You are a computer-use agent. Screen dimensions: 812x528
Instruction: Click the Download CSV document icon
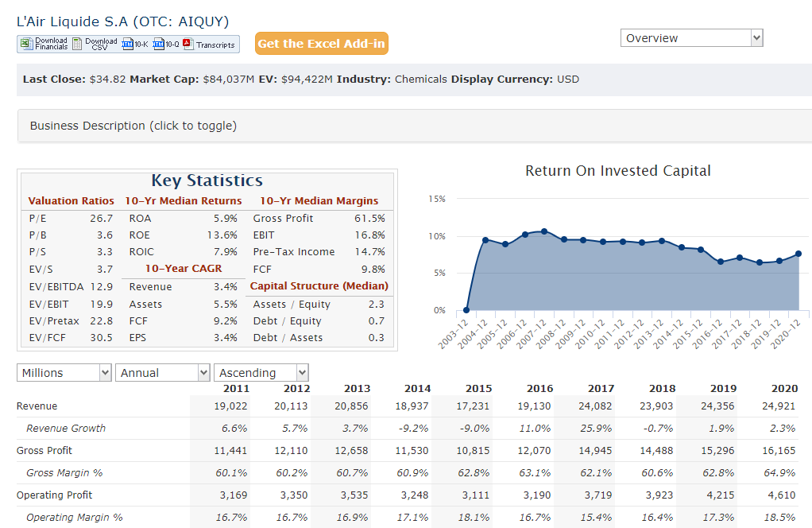pyautogui.click(x=77, y=44)
